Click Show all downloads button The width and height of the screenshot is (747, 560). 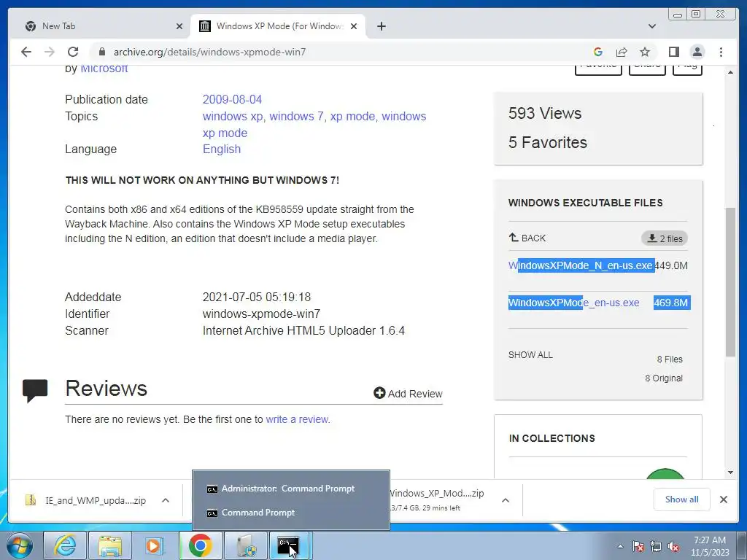tap(682, 499)
